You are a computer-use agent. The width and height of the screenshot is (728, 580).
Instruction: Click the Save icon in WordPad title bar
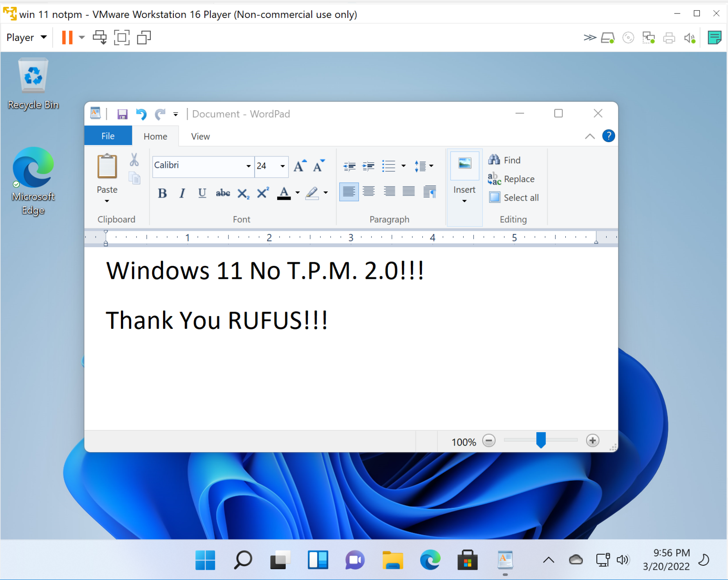point(122,114)
